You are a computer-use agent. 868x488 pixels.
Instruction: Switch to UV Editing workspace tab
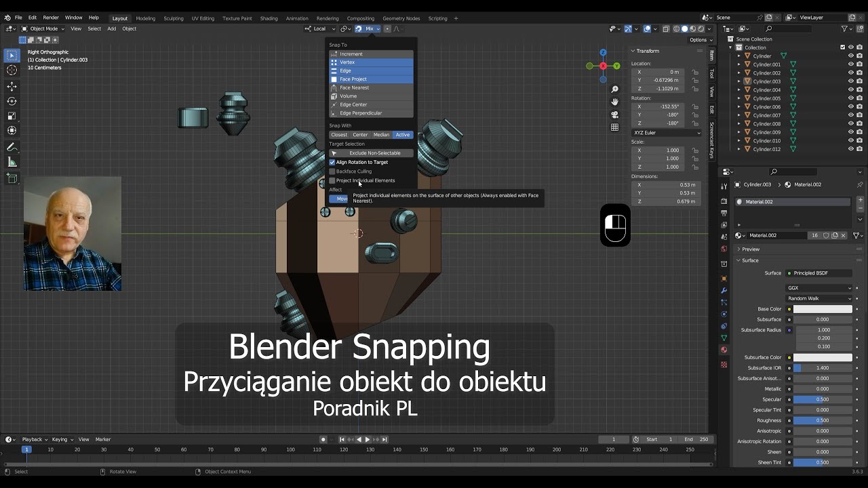pyautogui.click(x=203, y=18)
